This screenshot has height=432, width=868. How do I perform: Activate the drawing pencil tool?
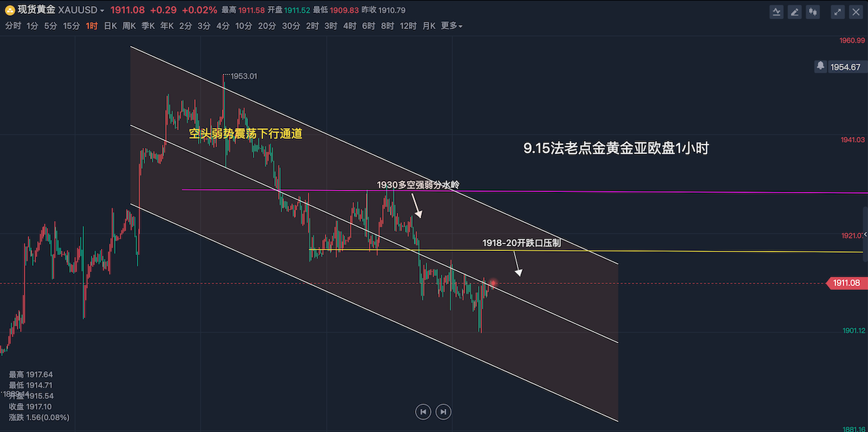795,12
